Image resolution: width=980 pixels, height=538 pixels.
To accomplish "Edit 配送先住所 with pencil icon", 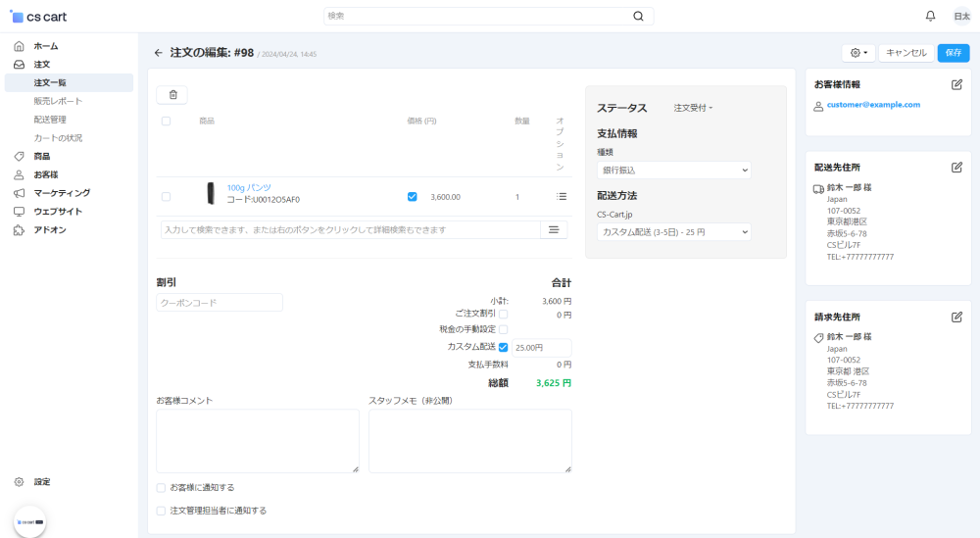I will tap(956, 168).
